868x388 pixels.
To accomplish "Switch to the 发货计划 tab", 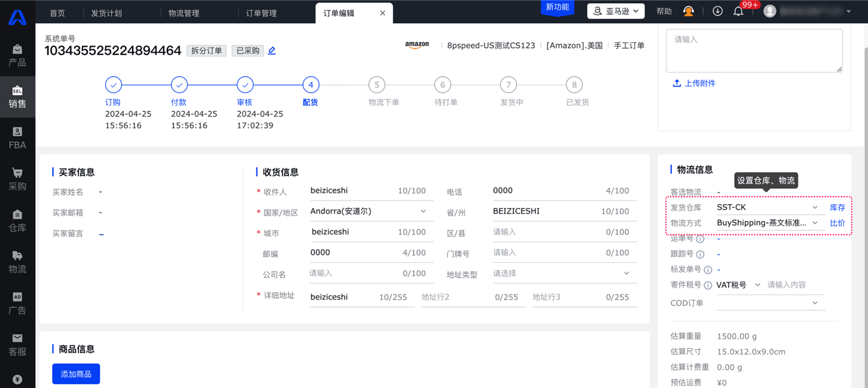I will [106, 13].
